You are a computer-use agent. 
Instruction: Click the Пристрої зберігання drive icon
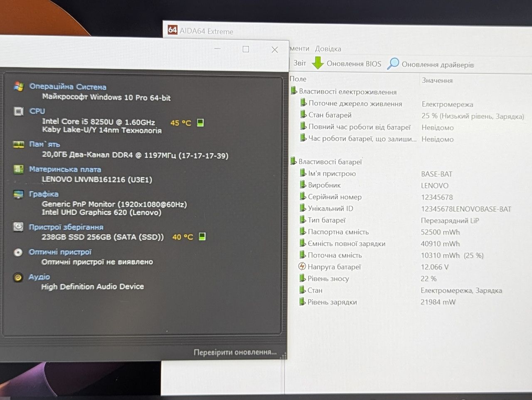coord(18,227)
